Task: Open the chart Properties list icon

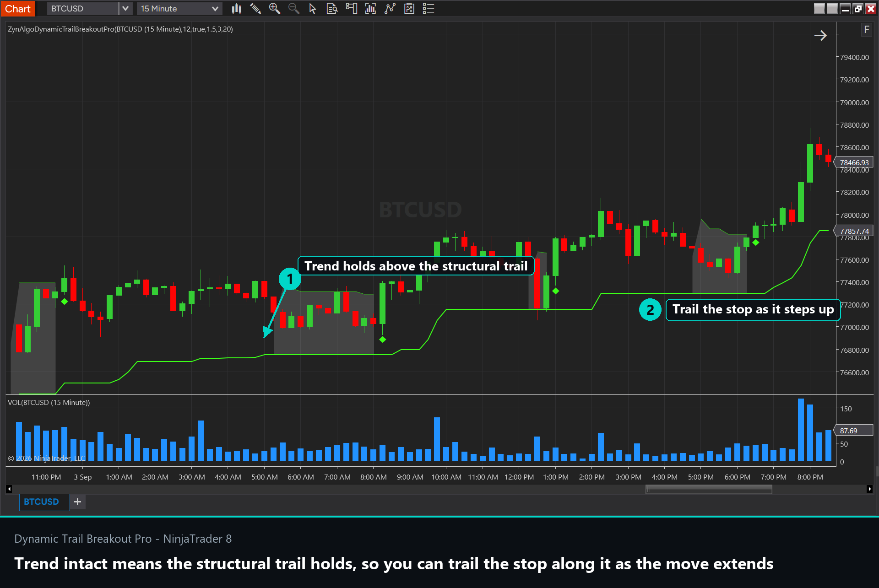Action: pyautogui.click(x=428, y=9)
